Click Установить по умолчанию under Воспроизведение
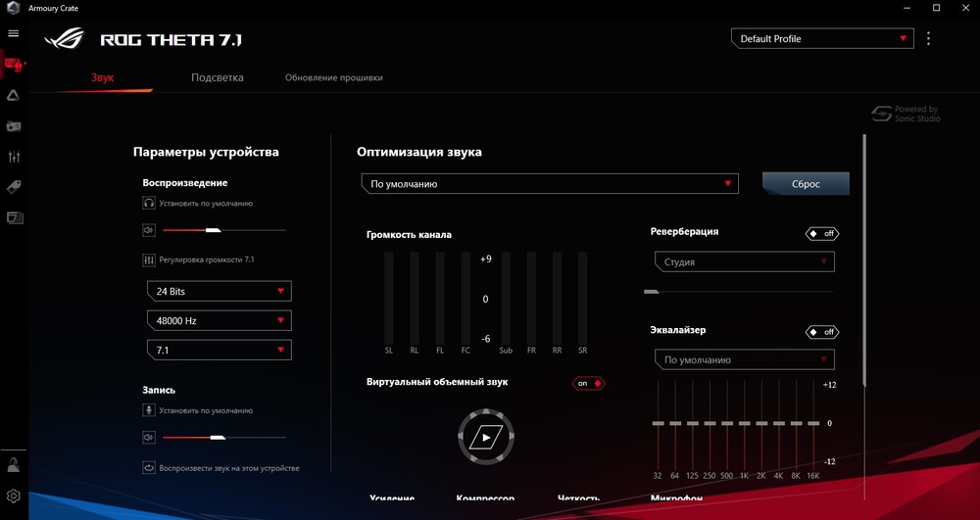Screen dimensions: 980x520 pos(206,204)
